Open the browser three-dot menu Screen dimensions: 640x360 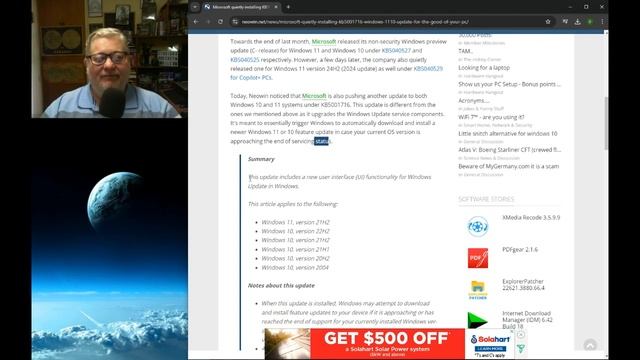pyautogui.click(x=602, y=22)
